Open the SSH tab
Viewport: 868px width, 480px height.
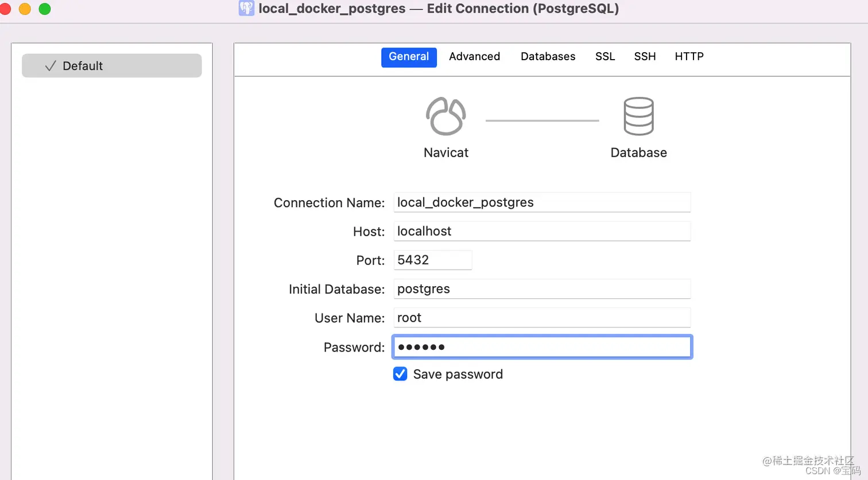(645, 56)
